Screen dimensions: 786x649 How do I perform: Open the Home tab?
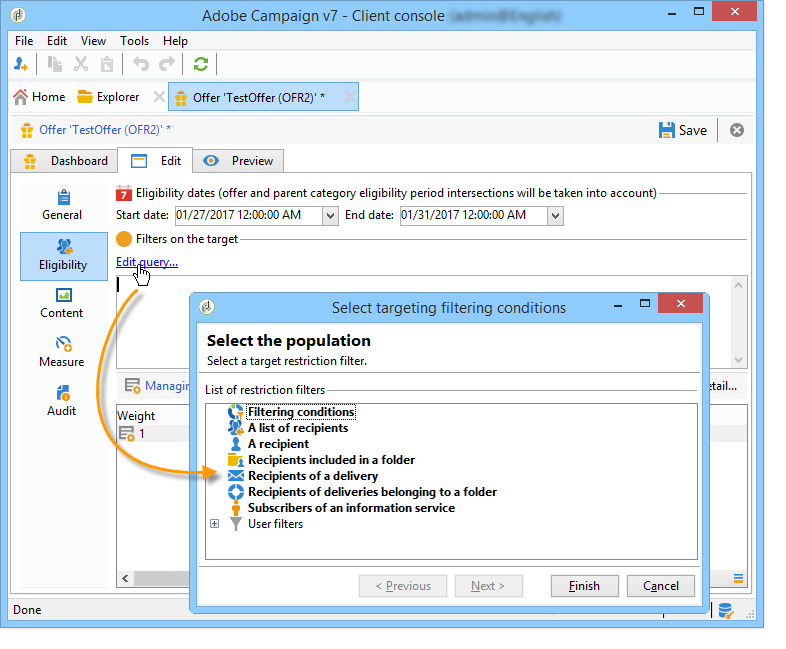(40, 97)
